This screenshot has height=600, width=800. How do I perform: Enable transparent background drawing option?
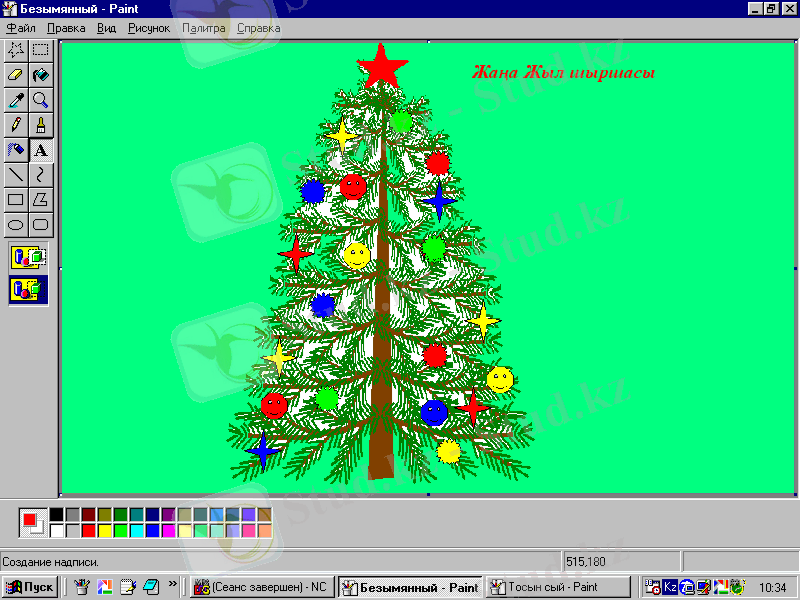(28, 289)
